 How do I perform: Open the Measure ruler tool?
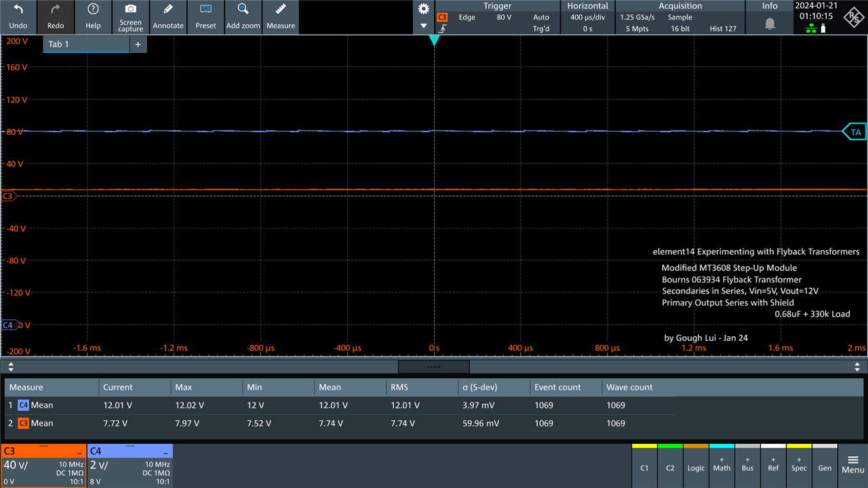click(x=281, y=17)
